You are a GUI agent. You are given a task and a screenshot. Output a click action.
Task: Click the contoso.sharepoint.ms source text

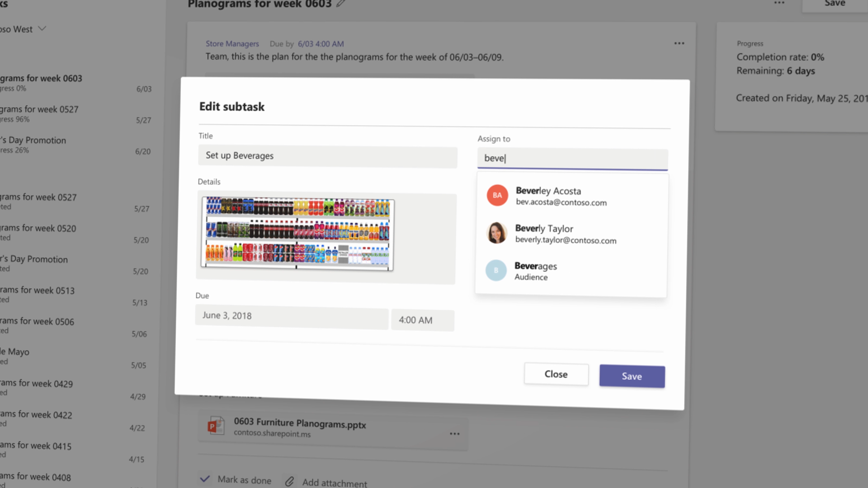(x=272, y=434)
